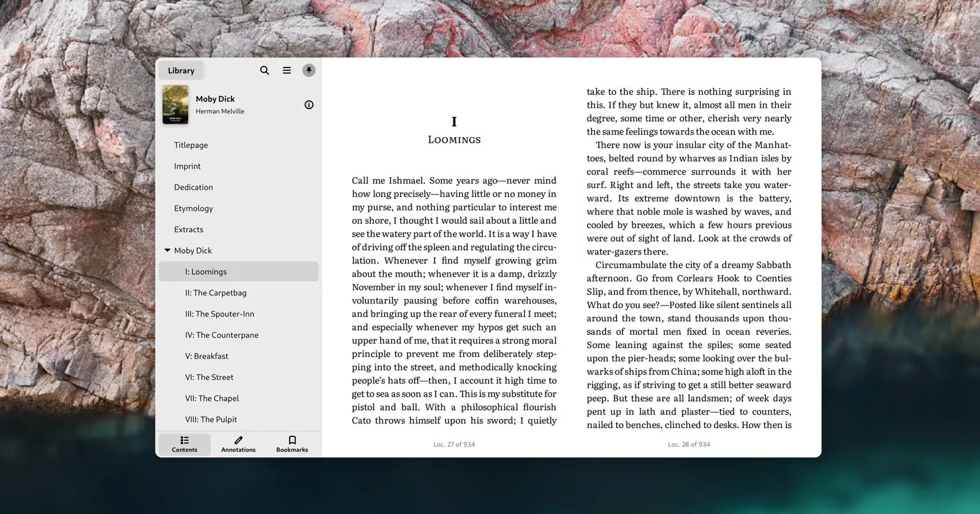Jump to the Titlepage section
This screenshot has height=514, width=980.
(191, 145)
